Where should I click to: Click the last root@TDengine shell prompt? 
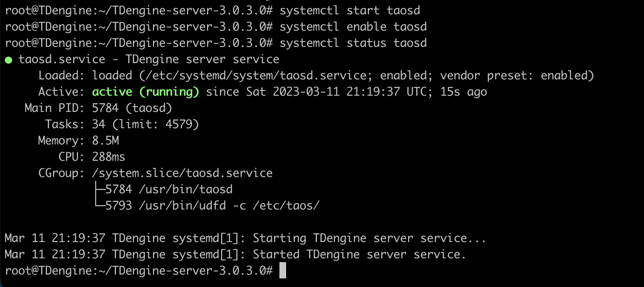click(x=139, y=271)
